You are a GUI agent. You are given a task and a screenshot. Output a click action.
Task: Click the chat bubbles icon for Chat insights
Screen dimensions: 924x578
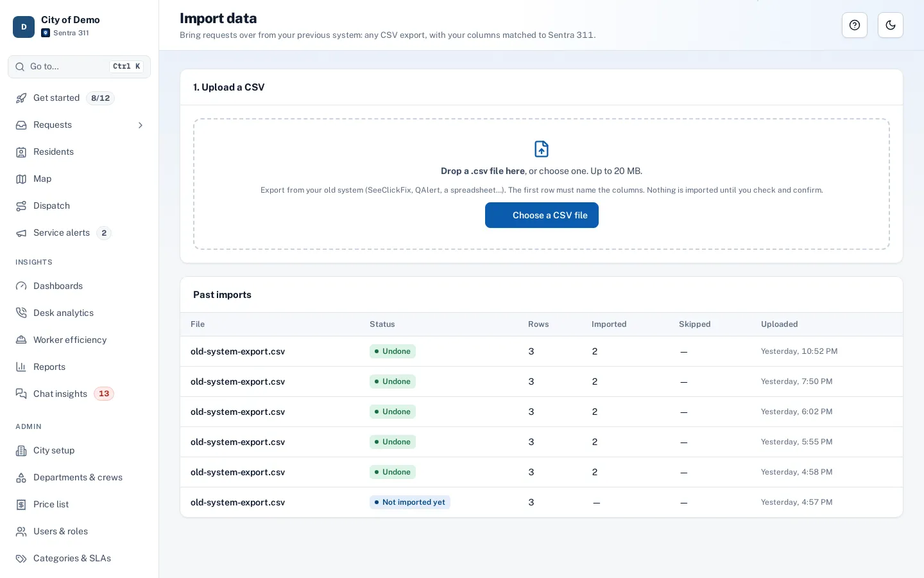(21, 394)
